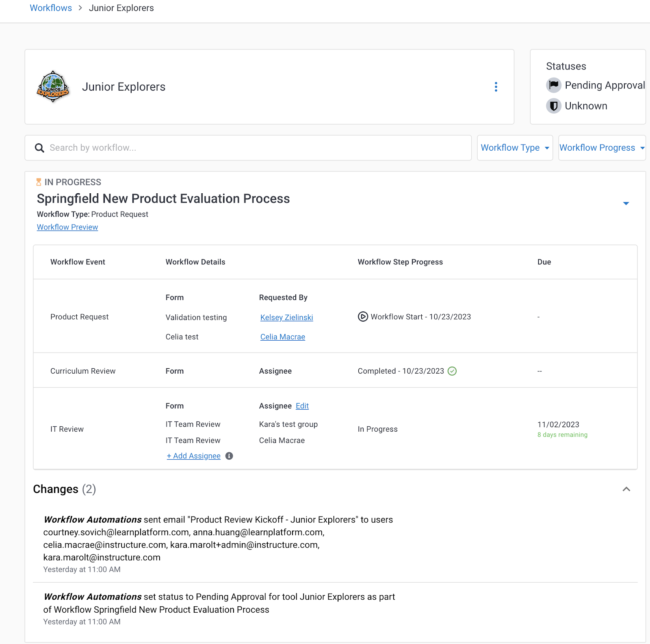The image size is (650, 644).
Task: Open the Celia Macrae requester link
Action: [282, 337]
